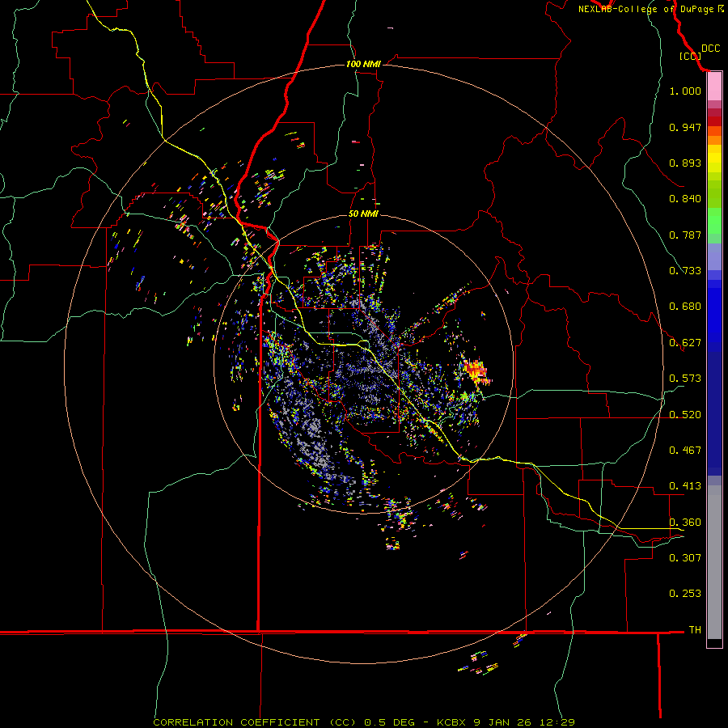Click the 0.520 color scale value

(x=685, y=415)
